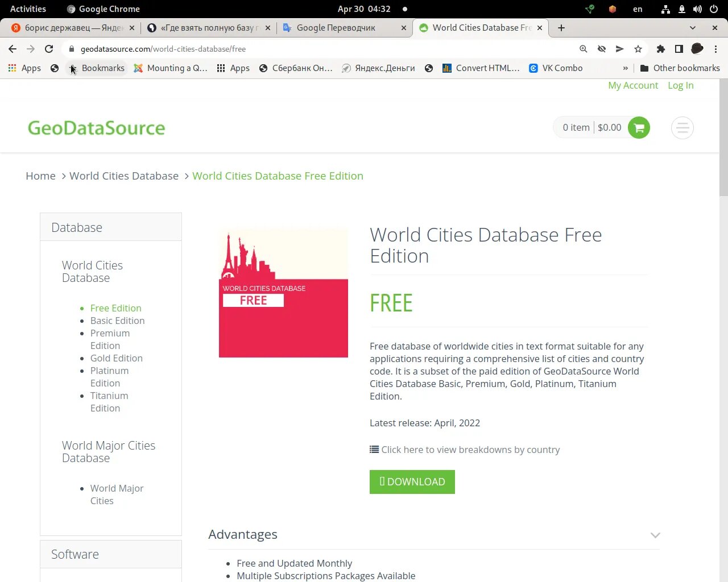Open the Other bookmarks folder
This screenshot has width=728, height=582.
click(x=680, y=68)
